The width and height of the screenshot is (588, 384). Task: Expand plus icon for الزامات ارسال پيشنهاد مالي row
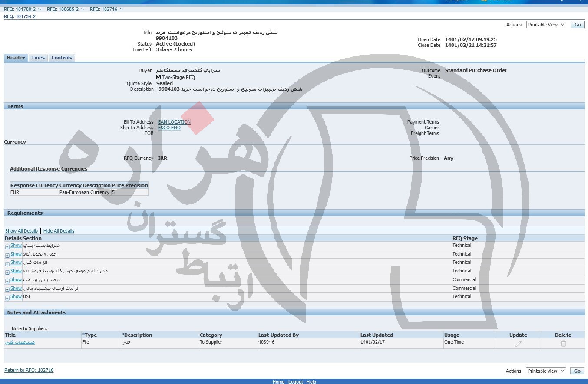[7, 289]
